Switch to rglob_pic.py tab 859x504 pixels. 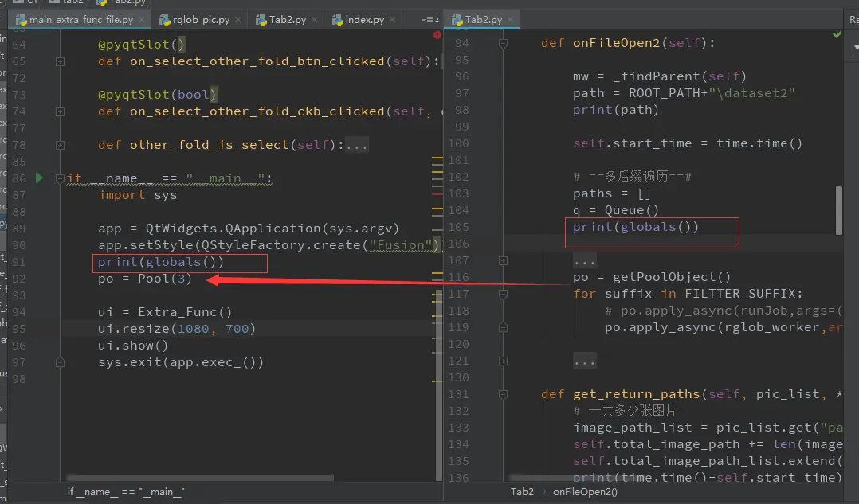click(x=201, y=20)
